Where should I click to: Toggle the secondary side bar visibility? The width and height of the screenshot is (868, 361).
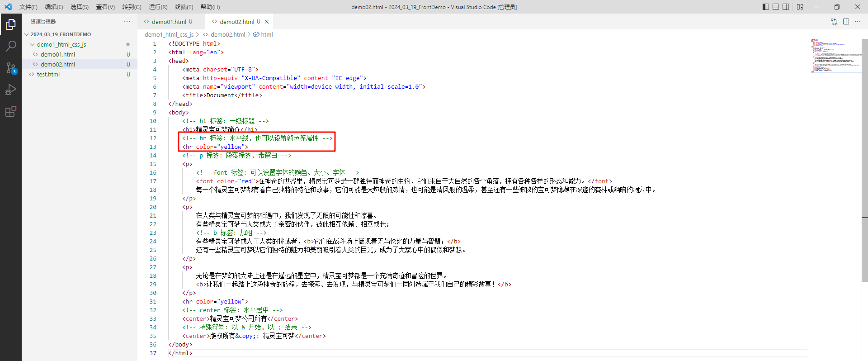click(x=786, y=7)
